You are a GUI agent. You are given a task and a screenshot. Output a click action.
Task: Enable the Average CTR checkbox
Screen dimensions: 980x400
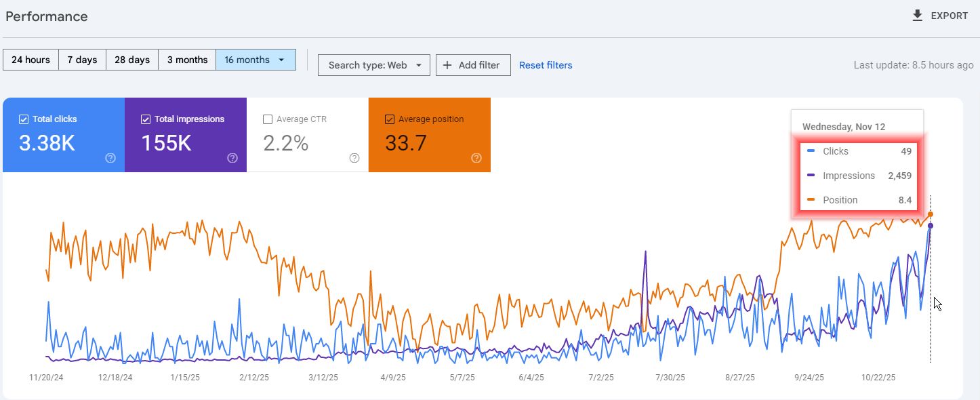268,119
